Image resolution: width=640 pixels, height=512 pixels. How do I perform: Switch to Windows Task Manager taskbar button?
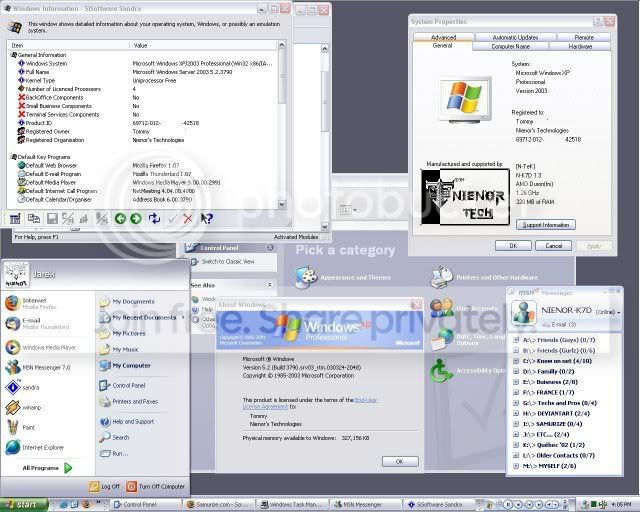[293, 505]
